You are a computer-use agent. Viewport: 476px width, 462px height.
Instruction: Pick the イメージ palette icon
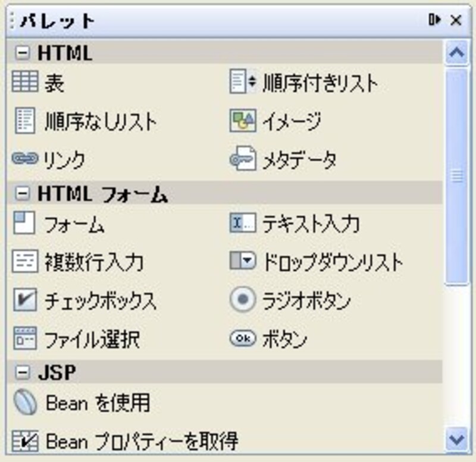(x=242, y=121)
